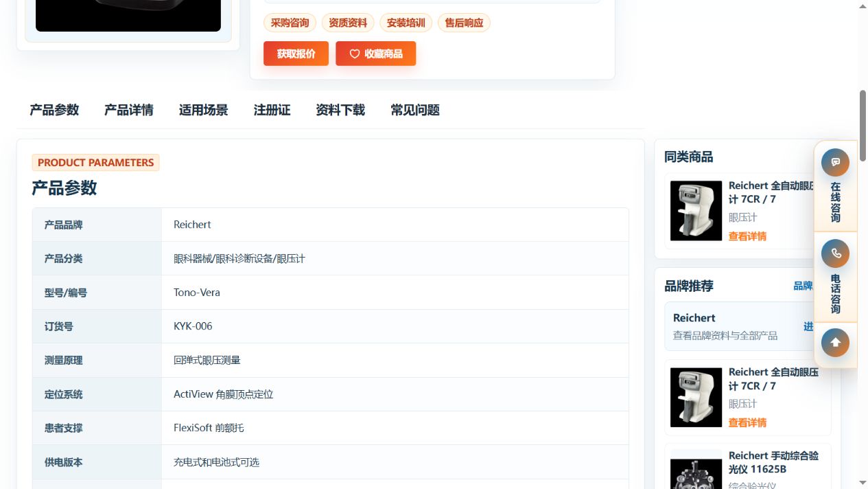Open the Reichert brand card
This screenshot has height=489, width=868.
(740, 326)
